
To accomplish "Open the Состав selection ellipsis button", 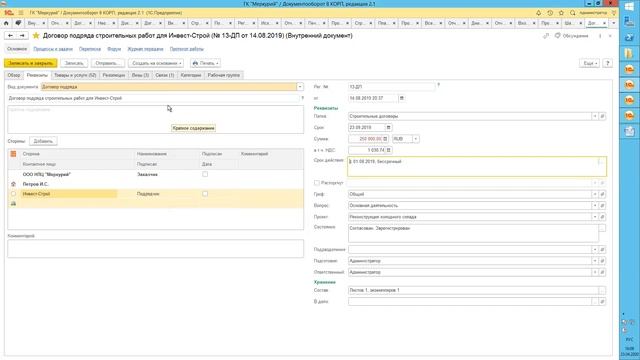I will click(x=602, y=290).
